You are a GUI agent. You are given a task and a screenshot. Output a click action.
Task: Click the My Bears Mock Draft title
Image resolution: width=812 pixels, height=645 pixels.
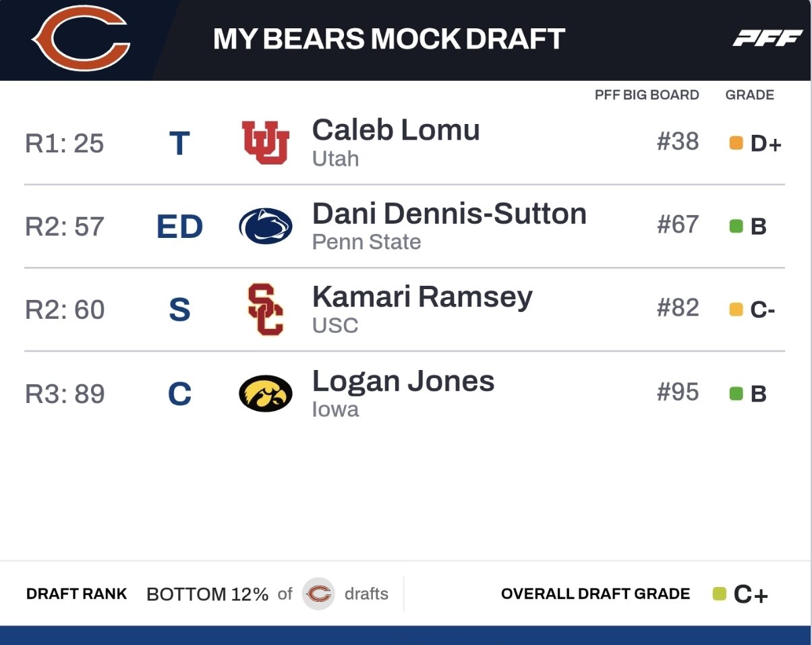[389, 39]
